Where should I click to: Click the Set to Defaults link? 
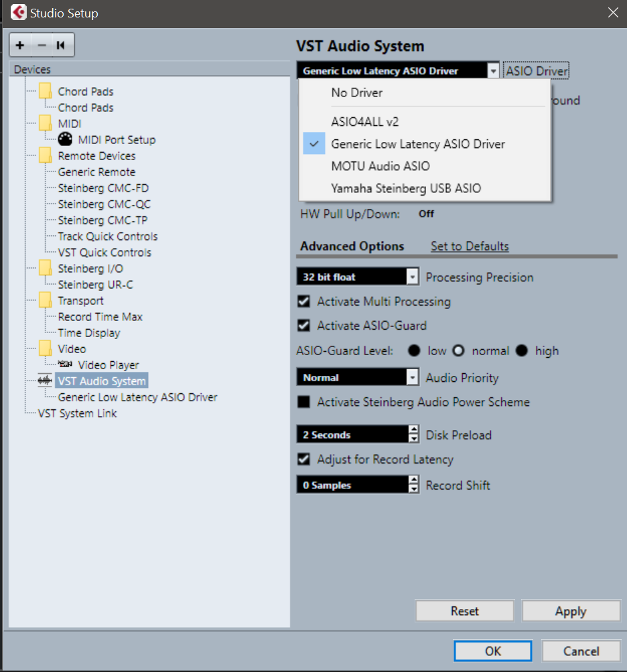(x=470, y=246)
